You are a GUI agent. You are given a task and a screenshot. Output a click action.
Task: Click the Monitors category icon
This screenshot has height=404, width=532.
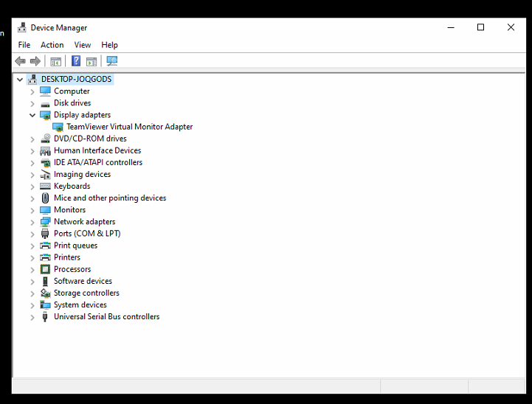tap(45, 210)
